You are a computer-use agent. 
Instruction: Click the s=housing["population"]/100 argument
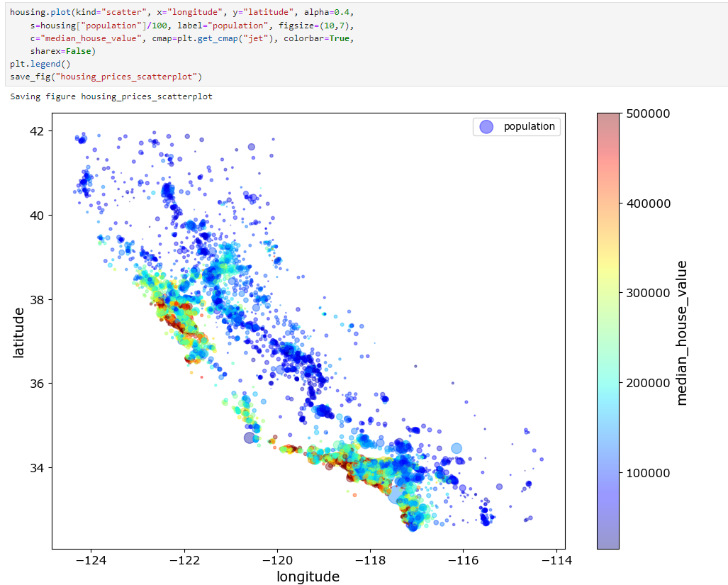point(99,26)
